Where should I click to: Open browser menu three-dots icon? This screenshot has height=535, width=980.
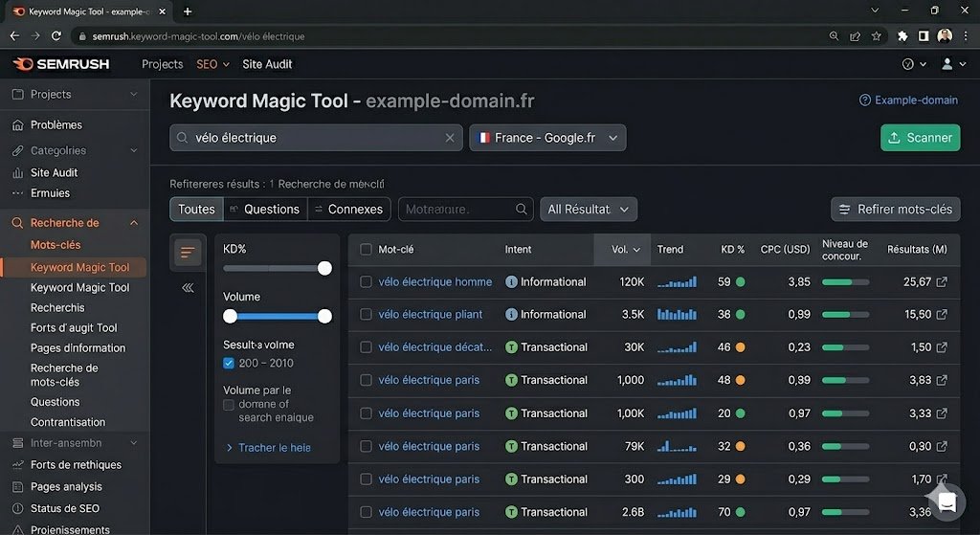coord(966,36)
